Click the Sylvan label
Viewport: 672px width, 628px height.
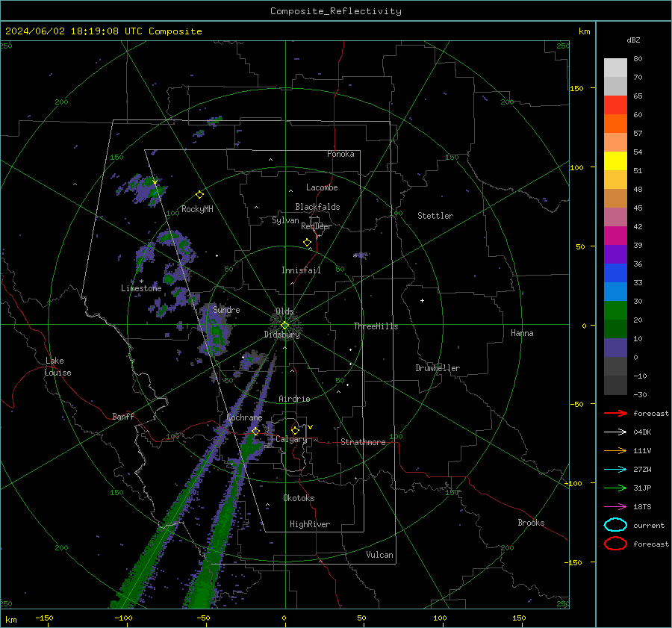tap(285, 220)
